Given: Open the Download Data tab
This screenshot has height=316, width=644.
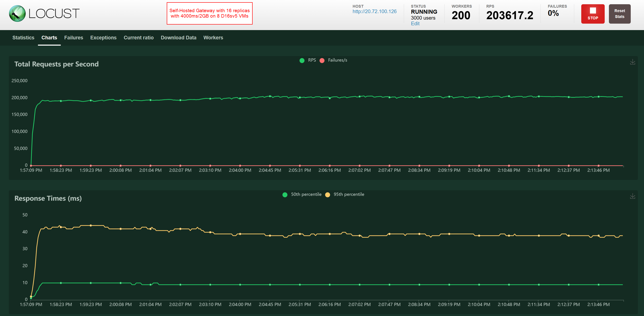Looking at the screenshot, I should pos(178,38).
